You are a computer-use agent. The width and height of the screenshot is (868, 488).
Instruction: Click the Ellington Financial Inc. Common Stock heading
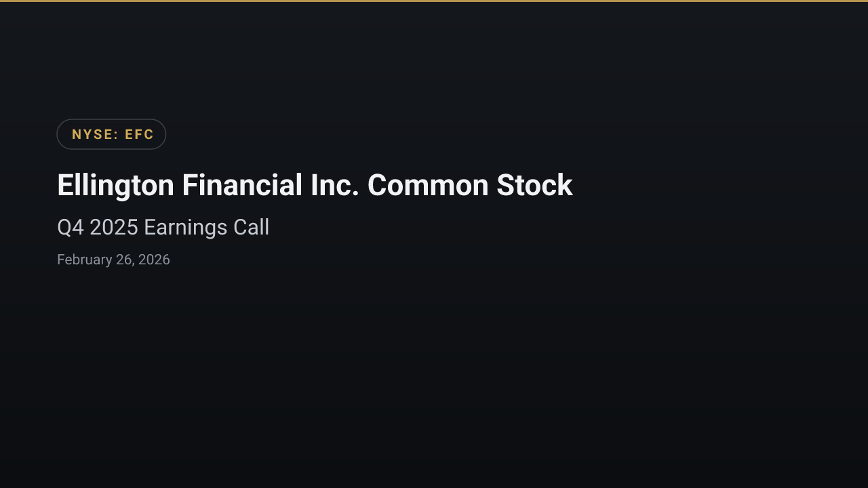[315, 186]
